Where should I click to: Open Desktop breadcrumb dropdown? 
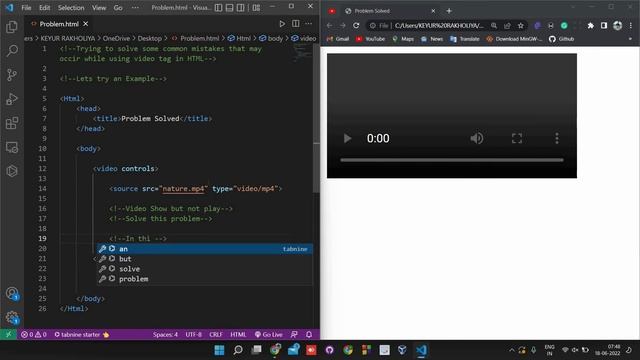click(x=149, y=38)
